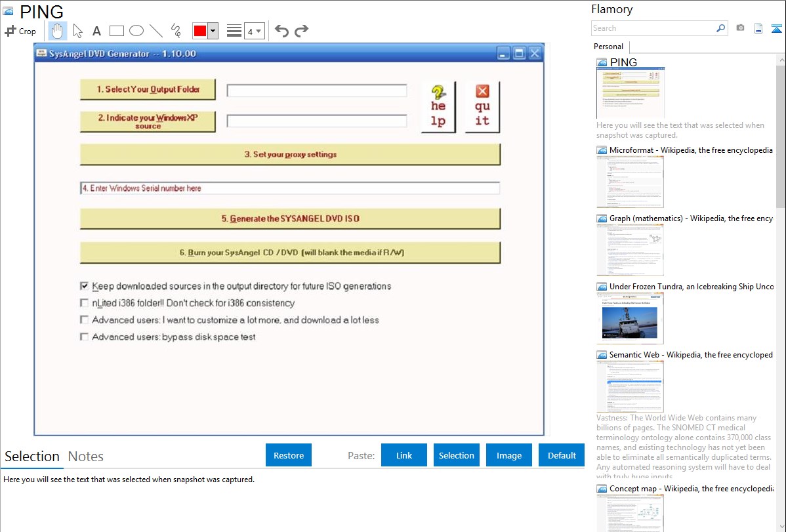Open the Microformat Wikipedia snapshot thumbnail
This screenshot has height=532, width=786.
pos(630,182)
